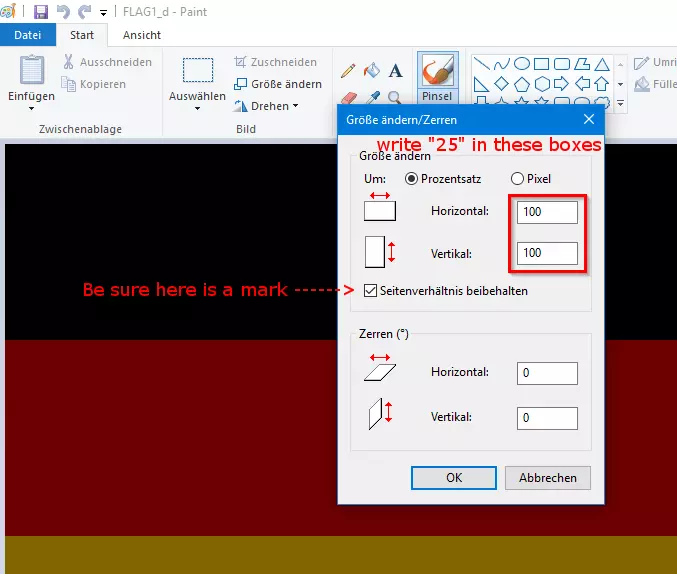
Task: Expand the full shapes gallery
Action: point(620,103)
